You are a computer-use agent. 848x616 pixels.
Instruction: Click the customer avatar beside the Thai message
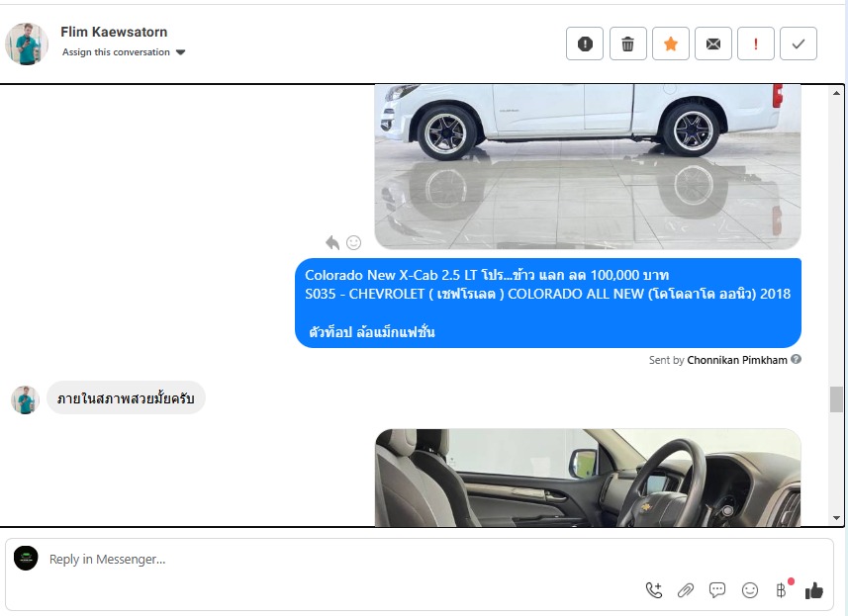25,399
